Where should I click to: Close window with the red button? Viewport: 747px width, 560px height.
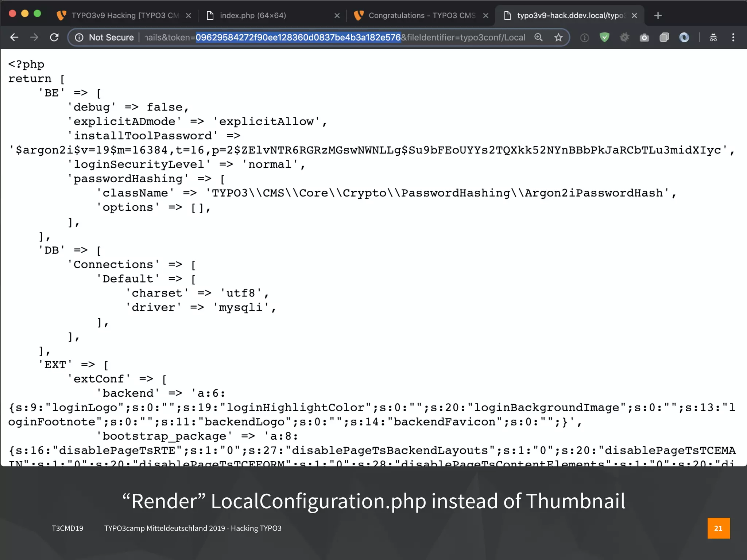(12, 14)
